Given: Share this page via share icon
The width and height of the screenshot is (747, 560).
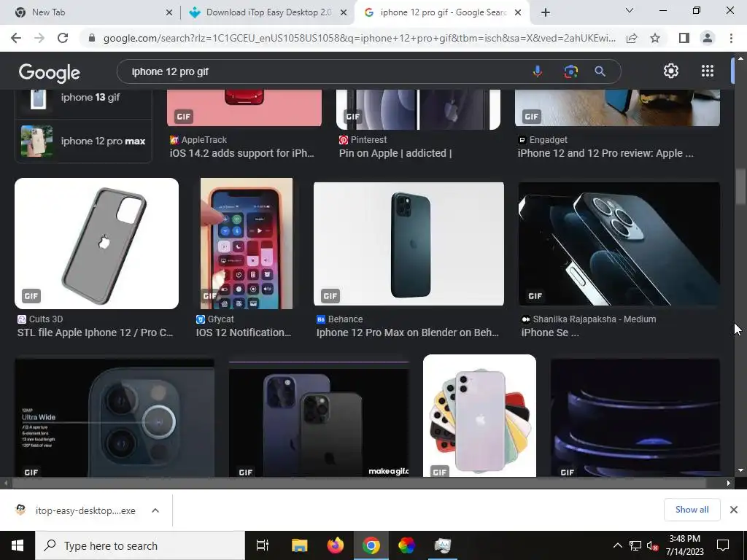Looking at the screenshot, I should 632,38.
